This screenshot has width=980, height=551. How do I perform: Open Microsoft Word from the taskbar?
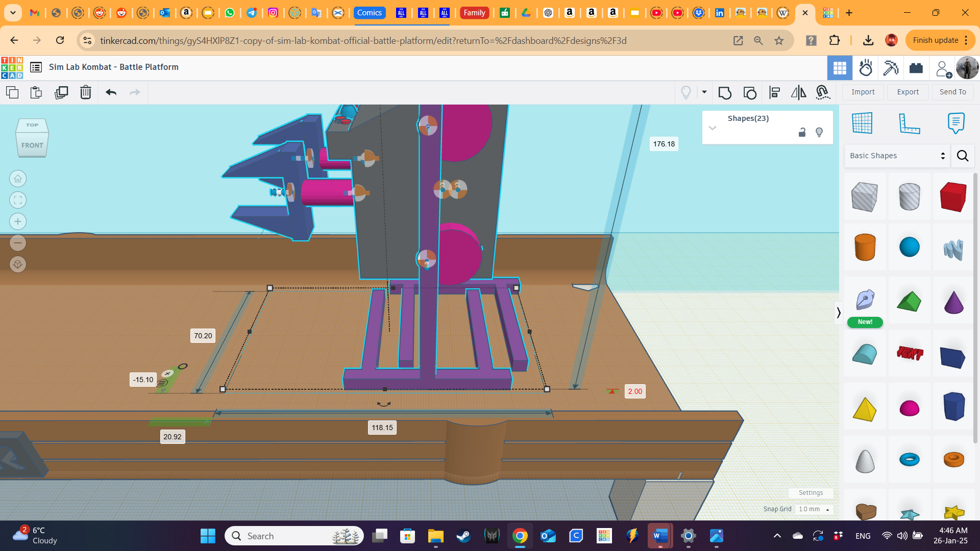(x=659, y=536)
